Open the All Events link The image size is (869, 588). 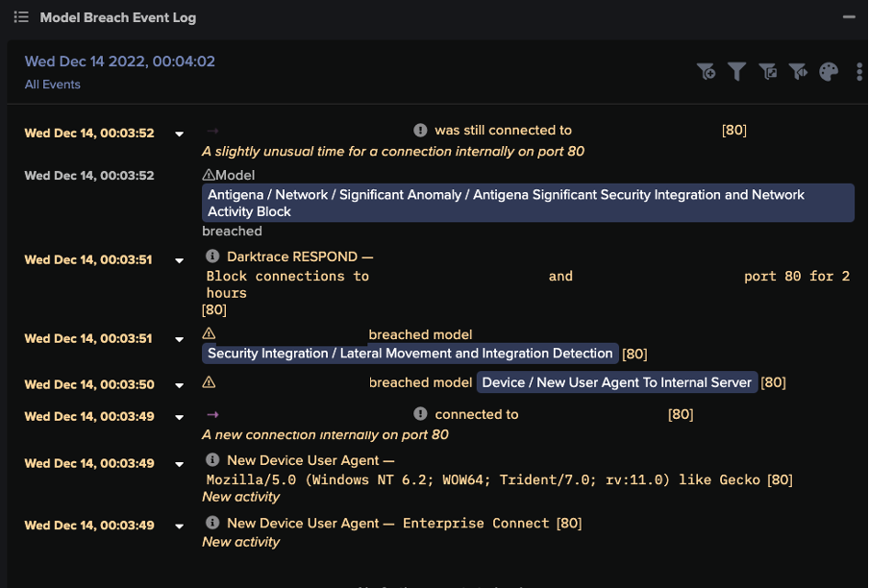52,85
